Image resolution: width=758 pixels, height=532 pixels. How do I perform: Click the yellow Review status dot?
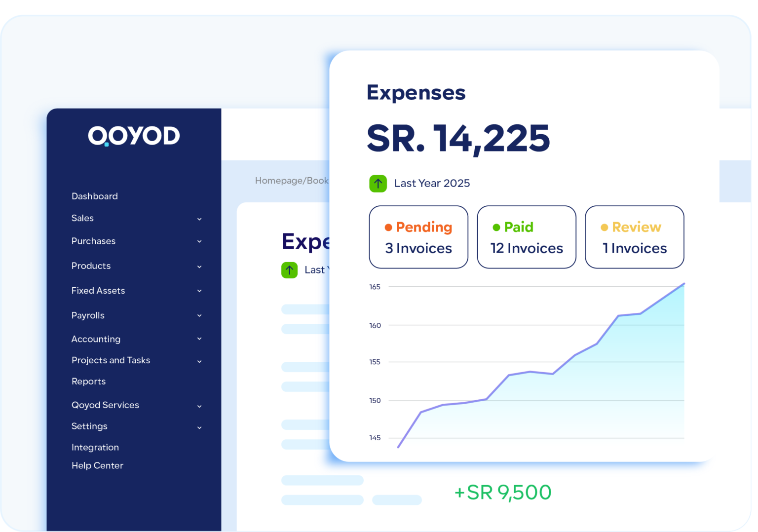click(604, 228)
